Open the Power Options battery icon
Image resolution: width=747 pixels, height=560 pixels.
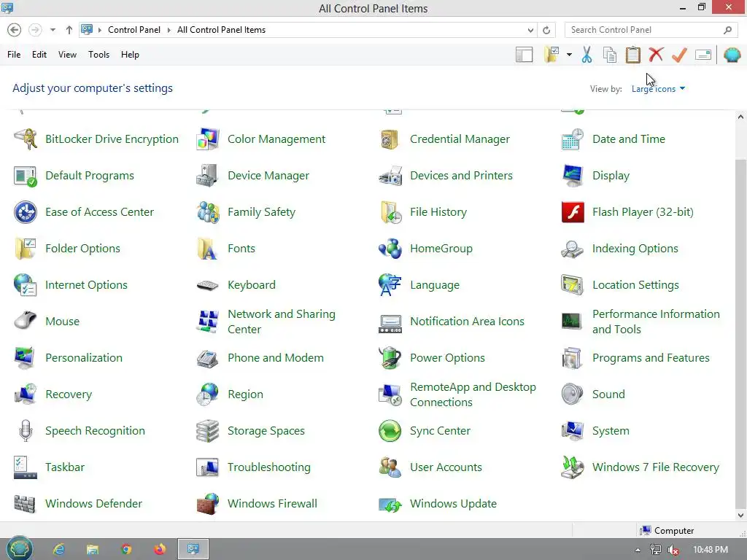click(390, 357)
